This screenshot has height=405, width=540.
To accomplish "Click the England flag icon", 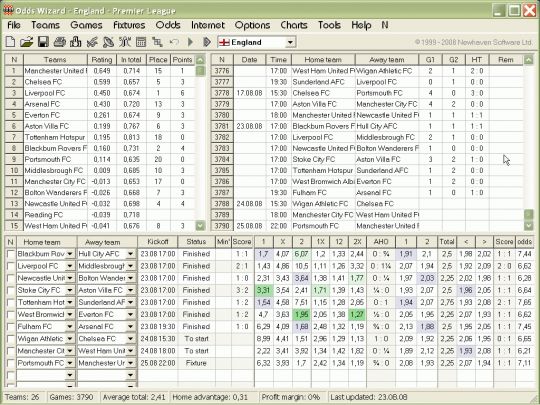I will [x=224, y=42].
